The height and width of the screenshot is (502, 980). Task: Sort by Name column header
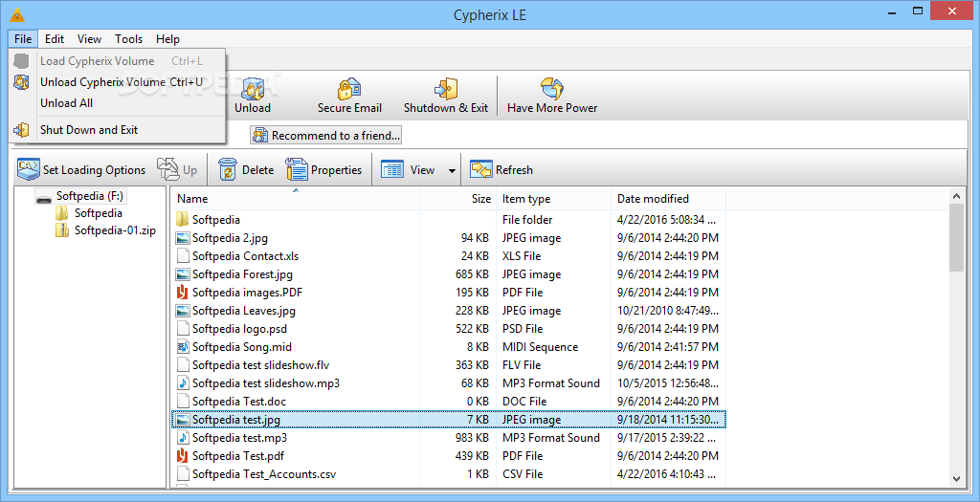295,199
